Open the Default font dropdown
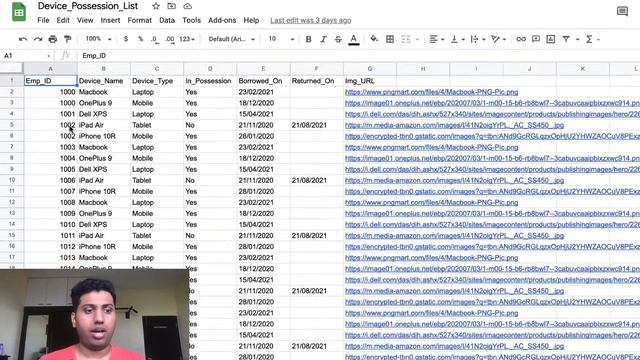 (231, 39)
